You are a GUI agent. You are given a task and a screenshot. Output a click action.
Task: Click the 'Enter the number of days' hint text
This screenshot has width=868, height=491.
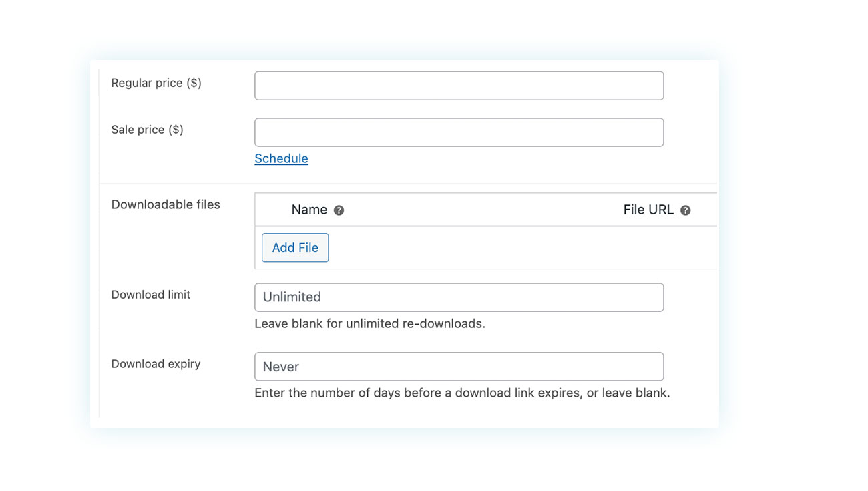[462, 393]
